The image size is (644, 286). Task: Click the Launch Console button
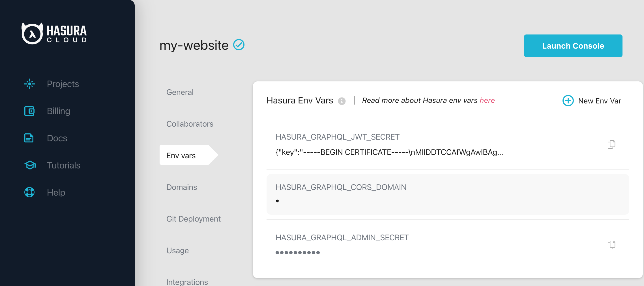coord(573,46)
